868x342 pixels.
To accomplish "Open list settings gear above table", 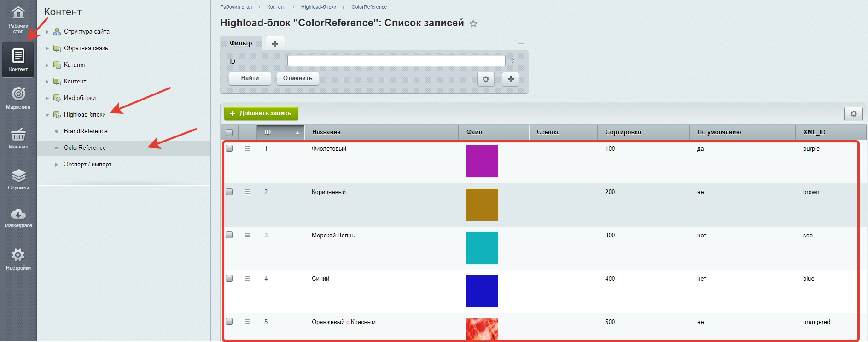I will click(853, 114).
